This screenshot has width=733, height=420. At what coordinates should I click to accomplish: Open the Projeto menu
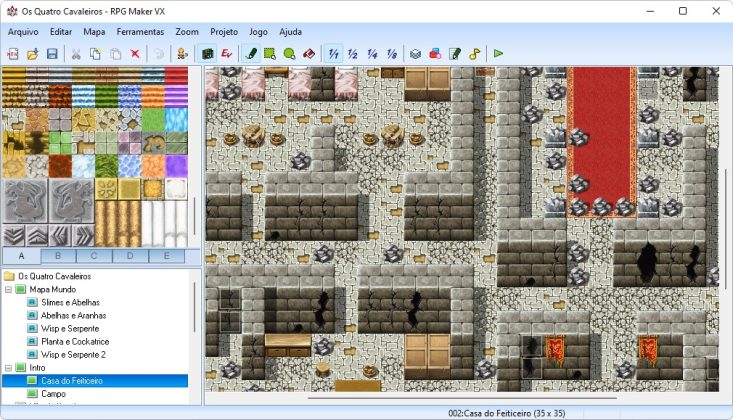pyautogui.click(x=224, y=32)
